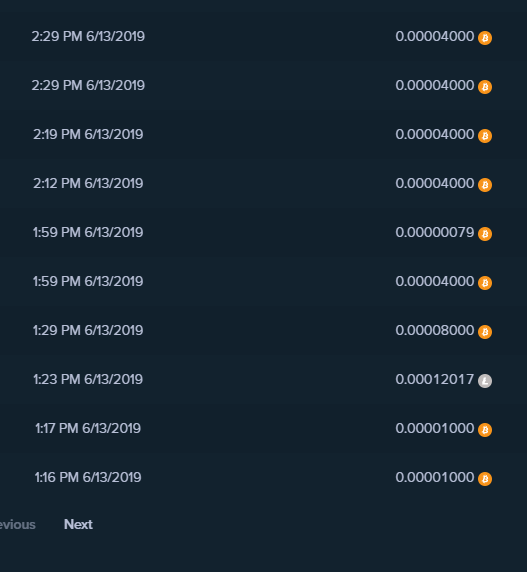Click the 0.00012017 Litecoin amount
527x572 pixels.
434,379
